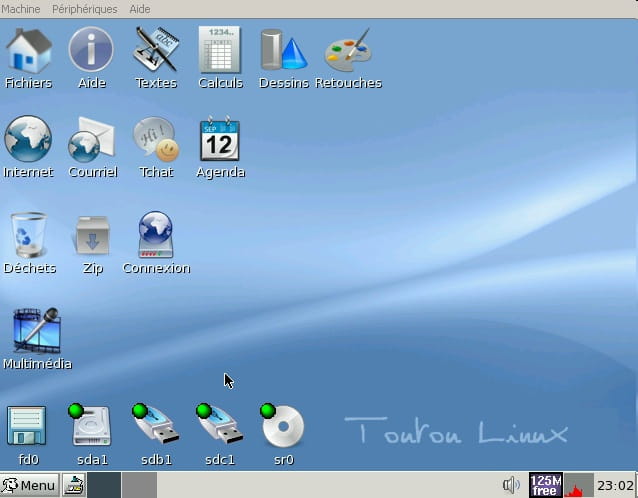638x498 pixels.
Task: Click the sr0 optical disc icon
Action: (282, 426)
